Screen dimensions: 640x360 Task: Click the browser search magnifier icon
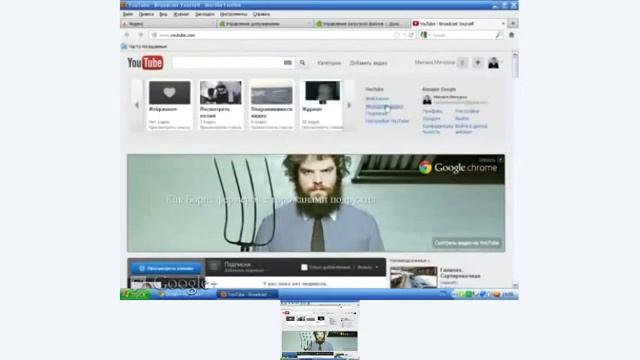point(498,35)
